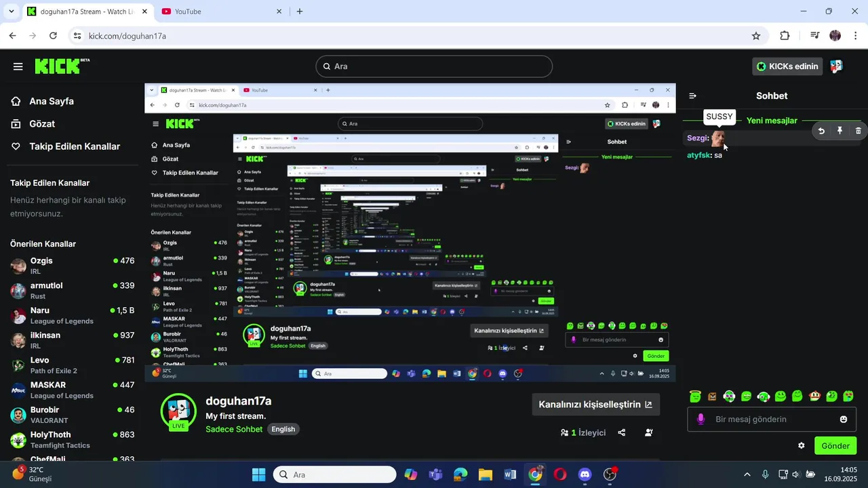Click the Kanalınızı kişiselleştirin button
Image resolution: width=868 pixels, height=488 pixels.
click(x=595, y=405)
